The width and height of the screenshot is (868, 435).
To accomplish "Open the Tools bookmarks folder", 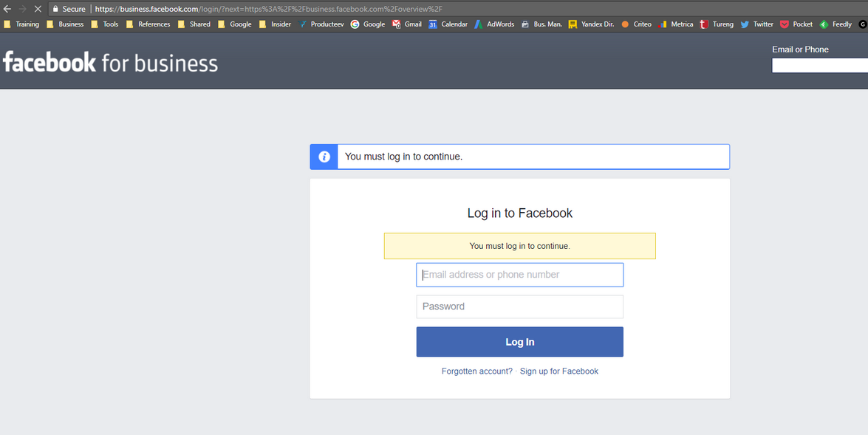I will (x=104, y=24).
